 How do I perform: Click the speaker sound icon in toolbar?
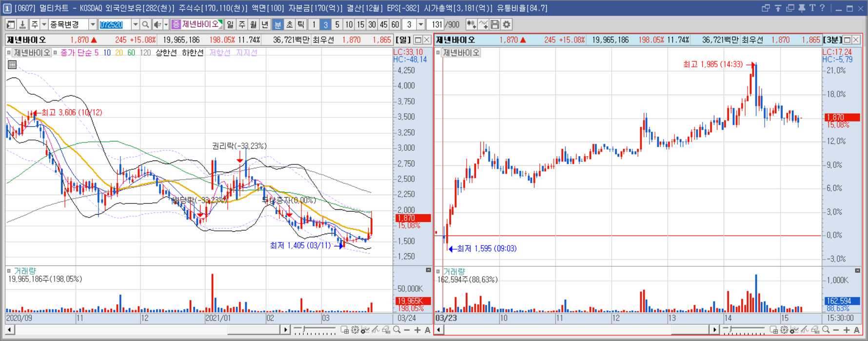pos(158,24)
